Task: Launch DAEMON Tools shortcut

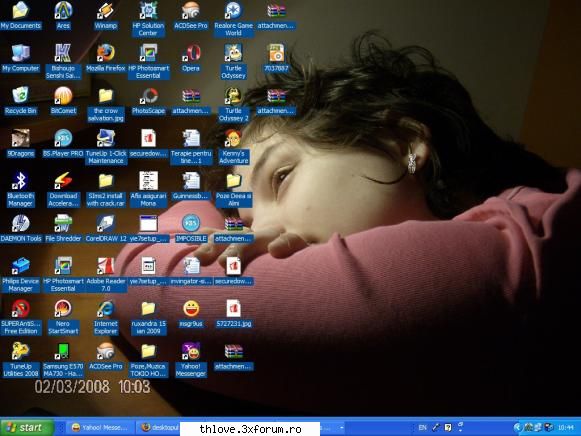Action: pos(20,229)
